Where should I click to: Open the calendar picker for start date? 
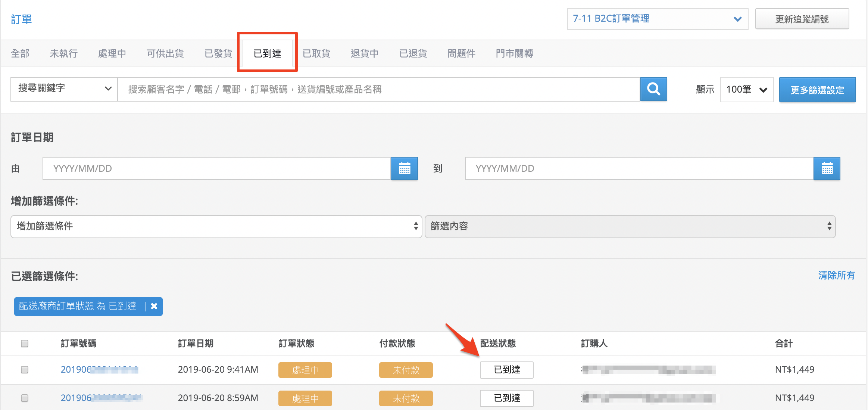(405, 168)
